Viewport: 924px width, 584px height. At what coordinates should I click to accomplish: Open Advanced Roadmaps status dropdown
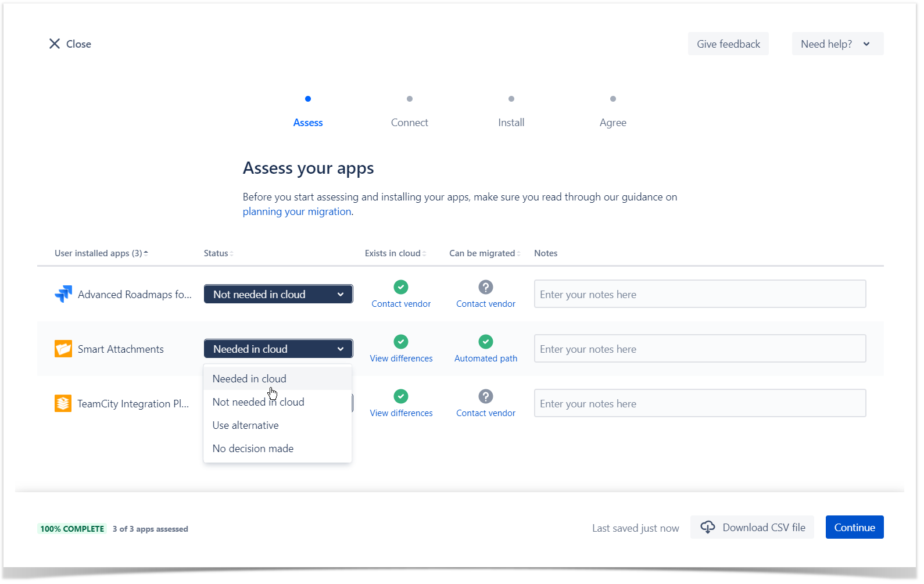[278, 294]
